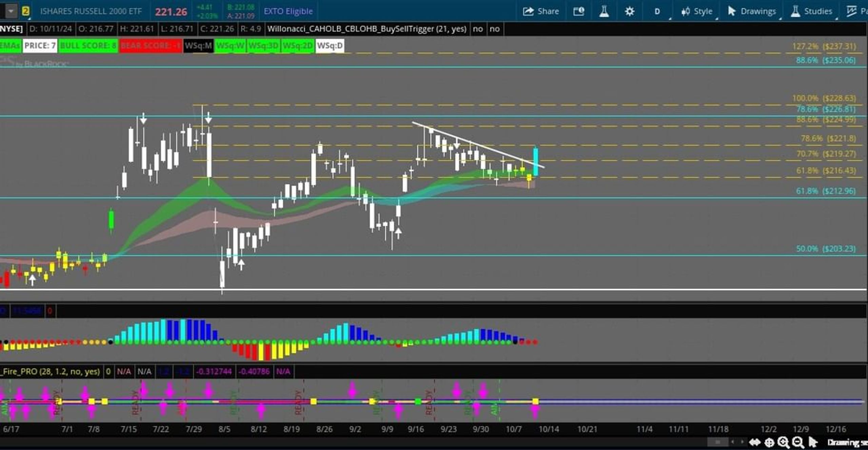Screen dimensions: 868x450
Task: Click the BULL SCORE: 8 label
Action: pos(88,45)
